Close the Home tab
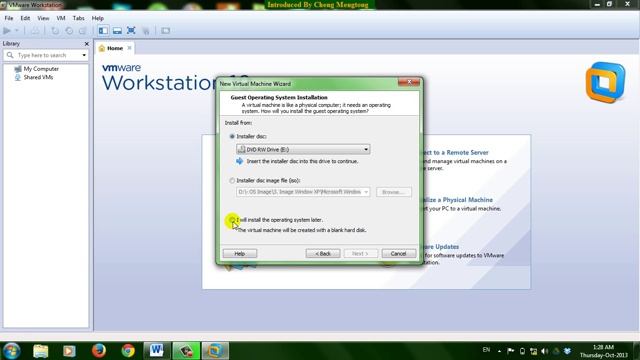This screenshot has height=360, width=640. (129, 48)
